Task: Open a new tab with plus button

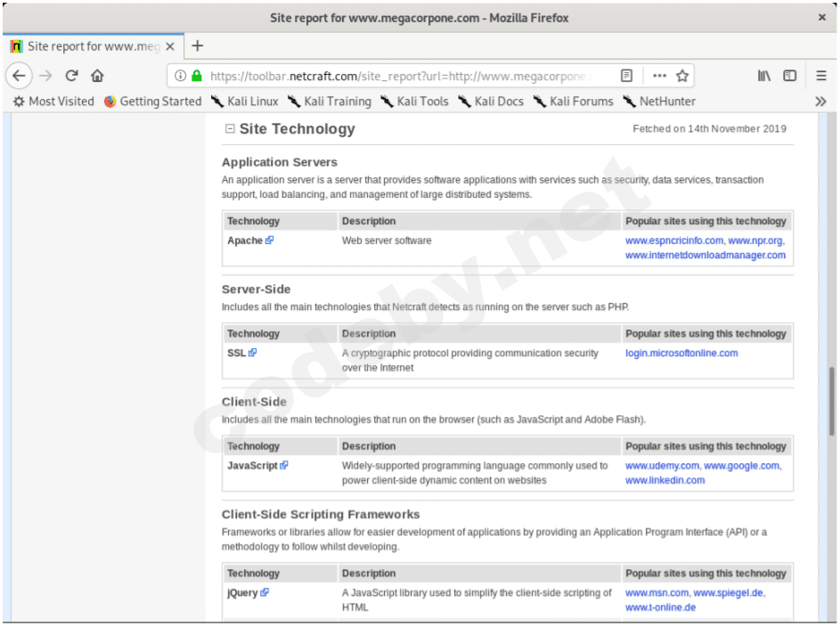Action: click(x=197, y=46)
